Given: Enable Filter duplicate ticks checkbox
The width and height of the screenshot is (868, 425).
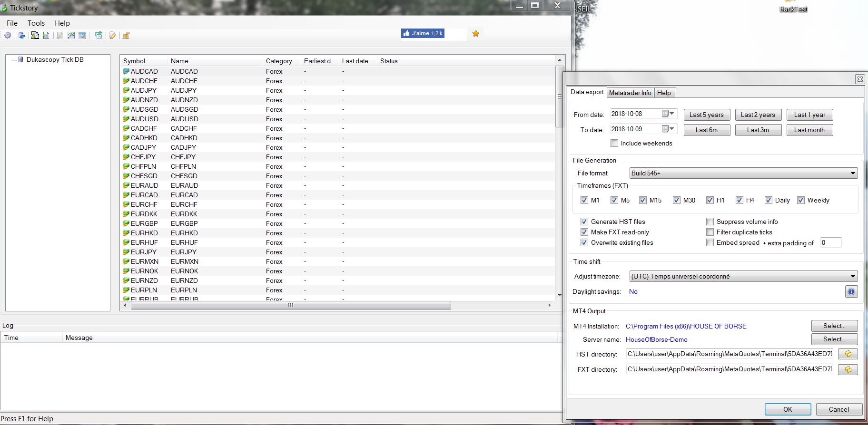Looking at the screenshot, I should click(x=710, y=232).
